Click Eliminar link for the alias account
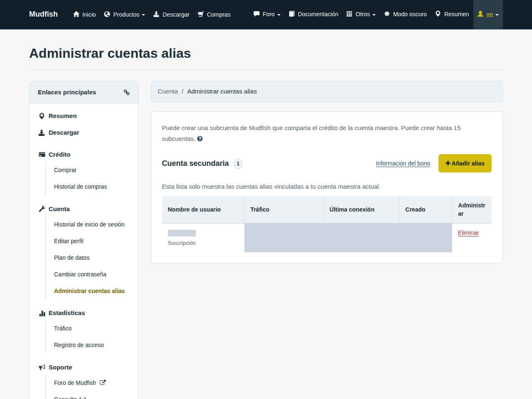This screenshot has width=532, height=399. (468, 233)
